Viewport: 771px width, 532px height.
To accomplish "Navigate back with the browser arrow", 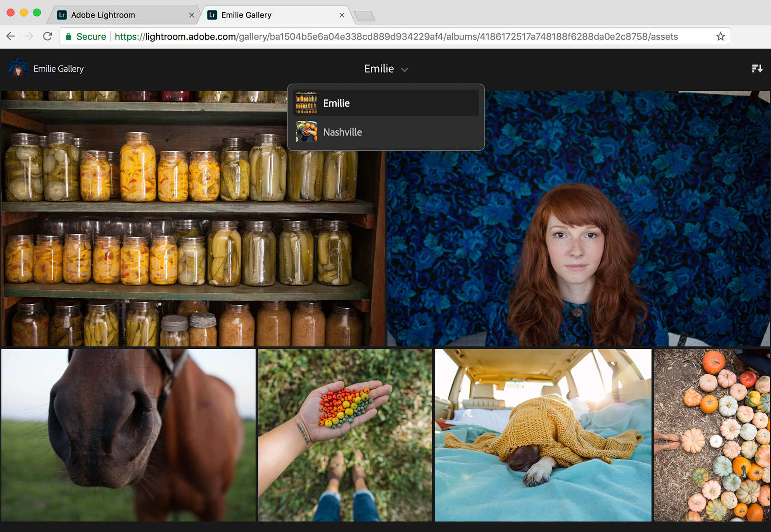I will tap(10, 36).
